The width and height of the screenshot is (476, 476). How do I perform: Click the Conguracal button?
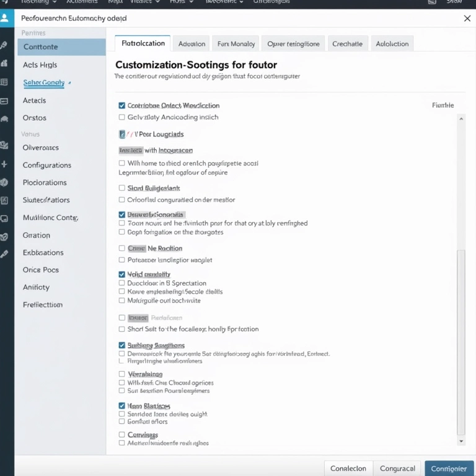coord(397,469)
